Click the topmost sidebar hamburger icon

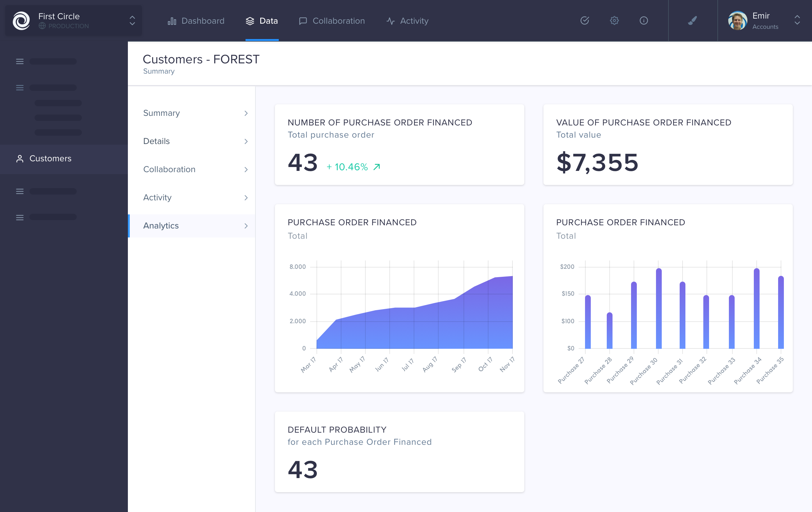point(20,61)
